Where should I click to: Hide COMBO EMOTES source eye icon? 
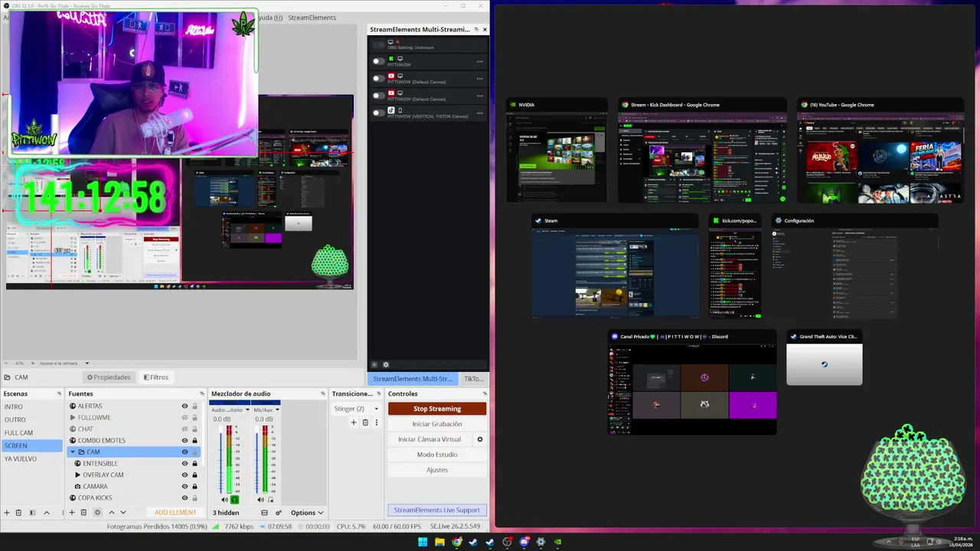click(x=185, y=441)
